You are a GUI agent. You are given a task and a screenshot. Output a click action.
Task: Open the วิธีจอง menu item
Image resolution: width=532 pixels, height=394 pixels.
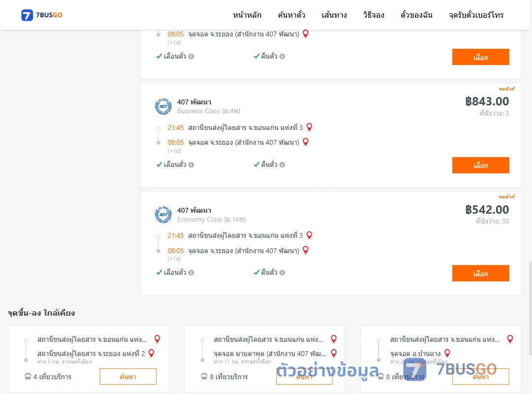coord(373,15)
